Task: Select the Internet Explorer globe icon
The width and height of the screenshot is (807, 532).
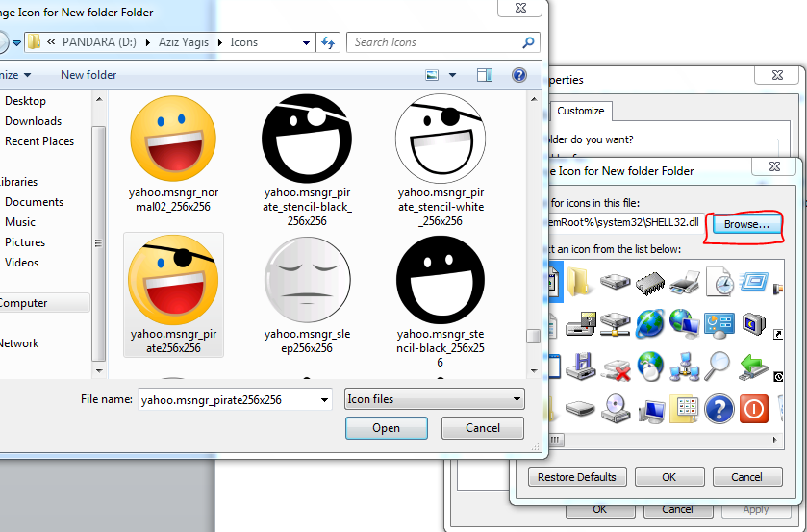Action: coord(650,324)
